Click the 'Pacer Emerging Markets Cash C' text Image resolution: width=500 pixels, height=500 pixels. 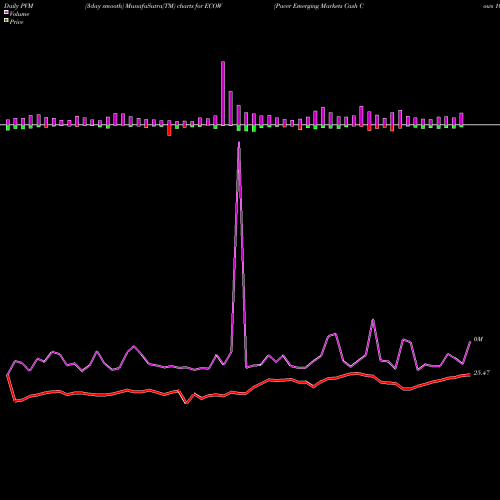click(319, 6)
